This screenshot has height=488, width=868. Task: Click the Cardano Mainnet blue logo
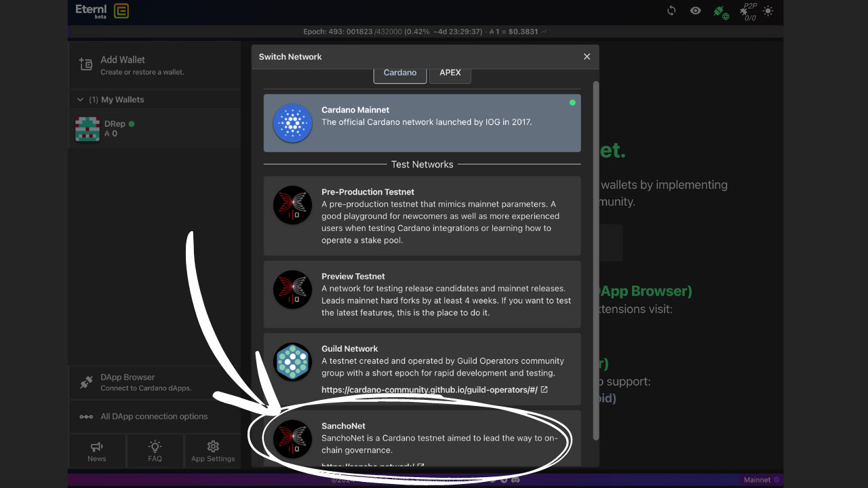click(x=292, y=123)
